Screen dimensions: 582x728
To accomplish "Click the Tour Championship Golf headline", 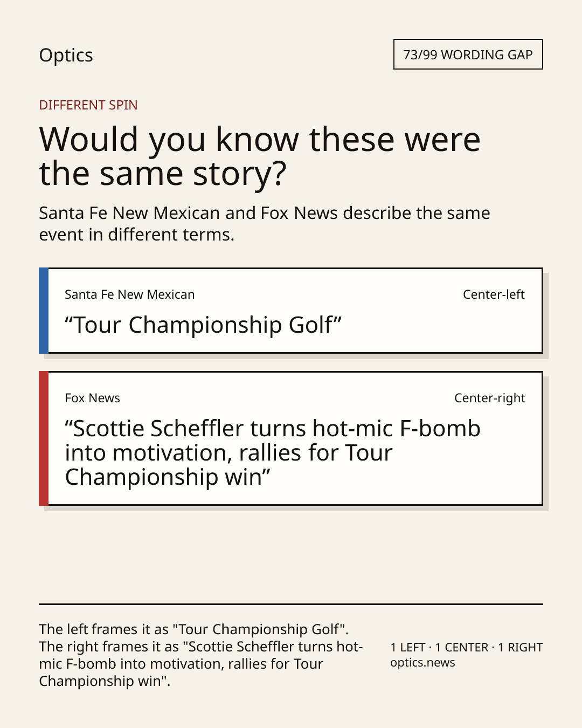I will pos(203,325).
